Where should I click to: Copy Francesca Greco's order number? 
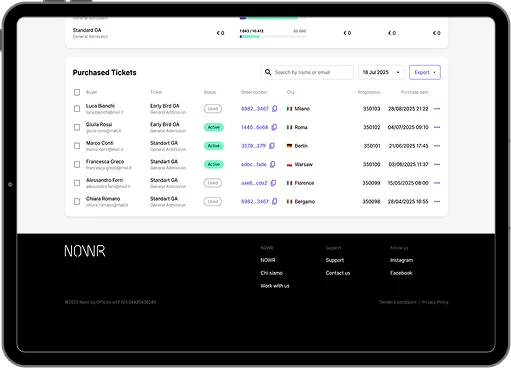[x=273, y=164]
